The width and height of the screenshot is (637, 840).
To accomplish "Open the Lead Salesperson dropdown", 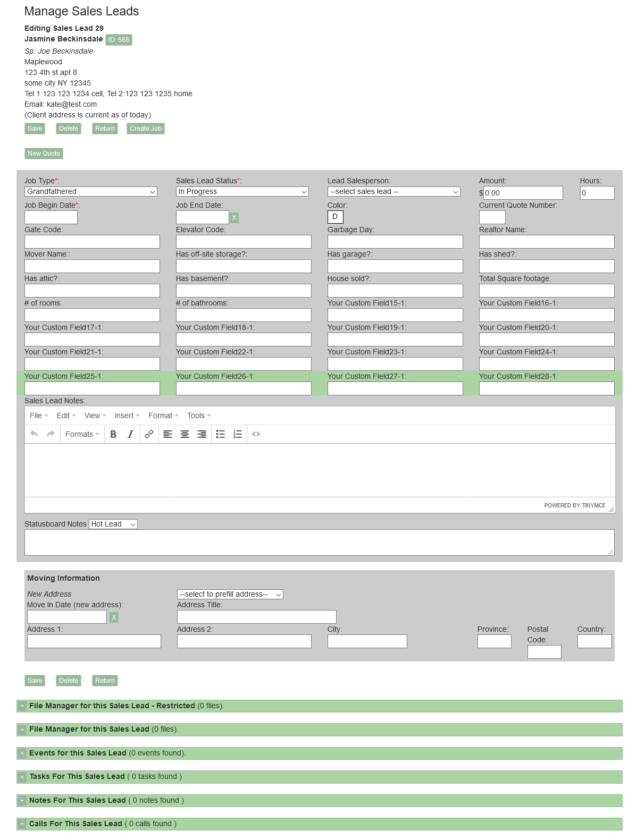I will 394,191.
